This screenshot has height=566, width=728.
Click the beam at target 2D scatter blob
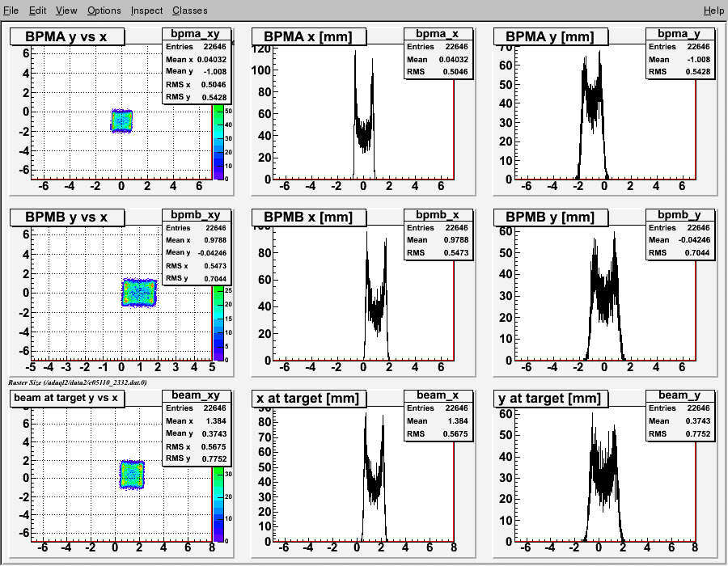pos(133,475)
